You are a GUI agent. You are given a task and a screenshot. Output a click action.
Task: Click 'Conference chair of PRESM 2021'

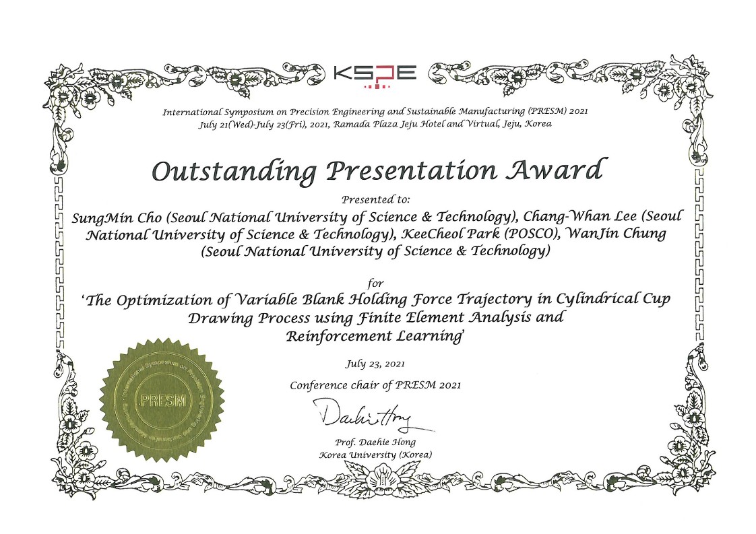tap(375, 385)
